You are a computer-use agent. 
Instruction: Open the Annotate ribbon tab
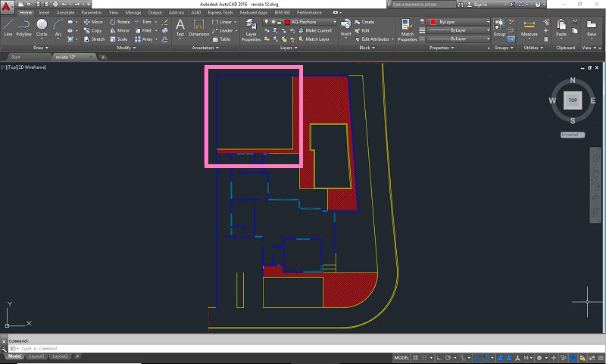coord(65,13)
